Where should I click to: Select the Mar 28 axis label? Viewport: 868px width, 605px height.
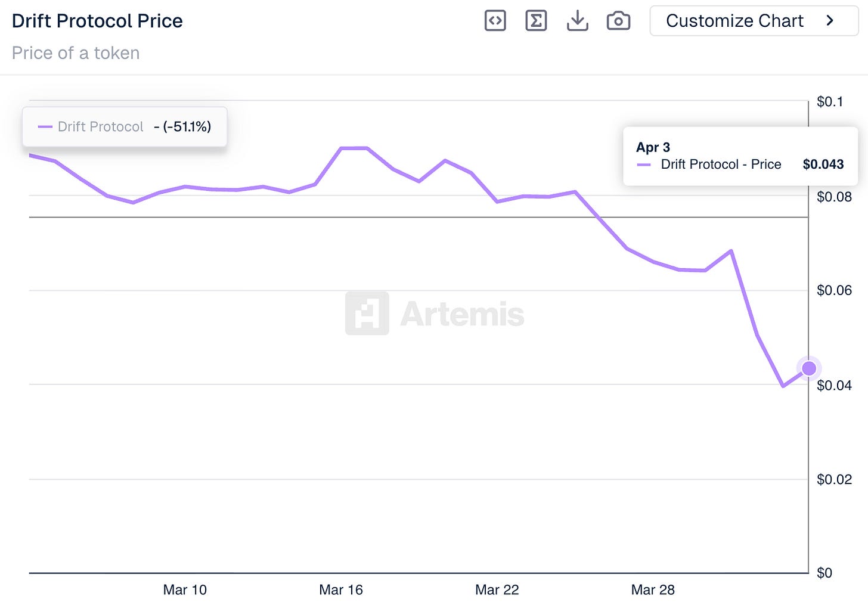653,590
